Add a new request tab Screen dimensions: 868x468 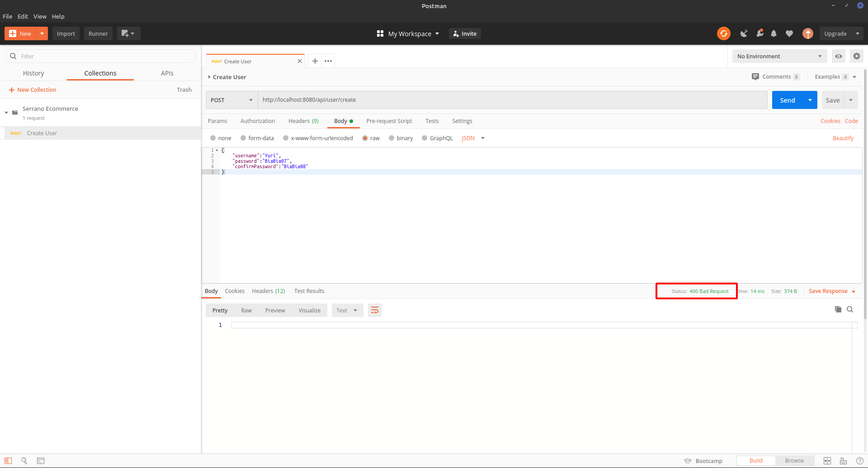315,61
